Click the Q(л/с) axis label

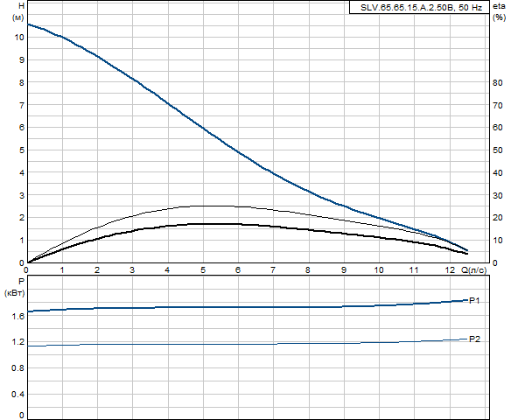click(x=473, y=270)
